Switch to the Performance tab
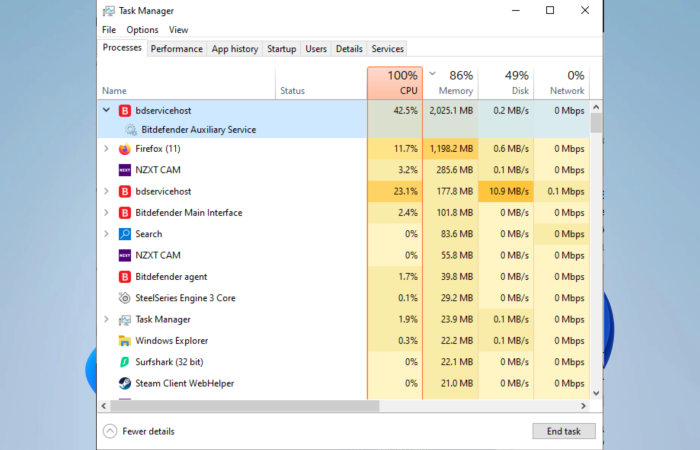The height and width of the screenshot is (450, 700). tap(176, 49)
